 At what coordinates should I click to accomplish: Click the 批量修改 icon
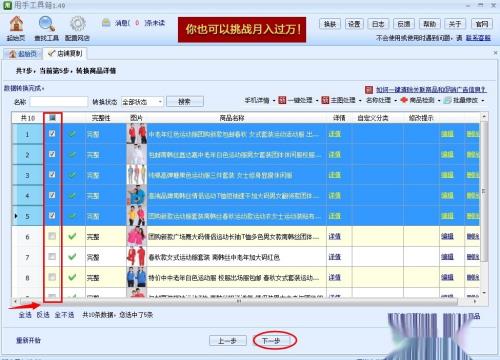coord(448,100)
